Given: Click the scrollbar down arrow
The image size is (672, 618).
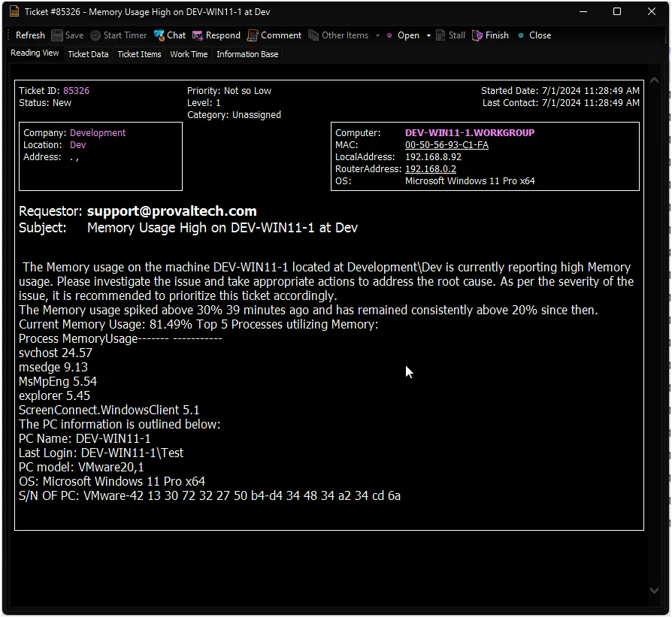Looking at the screenshot, I should coord(654,591).
